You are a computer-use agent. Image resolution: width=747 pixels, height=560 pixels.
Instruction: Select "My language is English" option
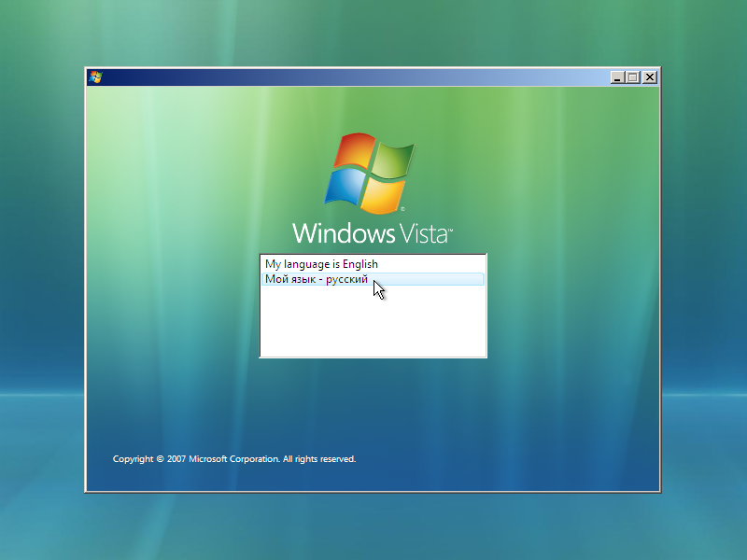click(x=373, y=264)
